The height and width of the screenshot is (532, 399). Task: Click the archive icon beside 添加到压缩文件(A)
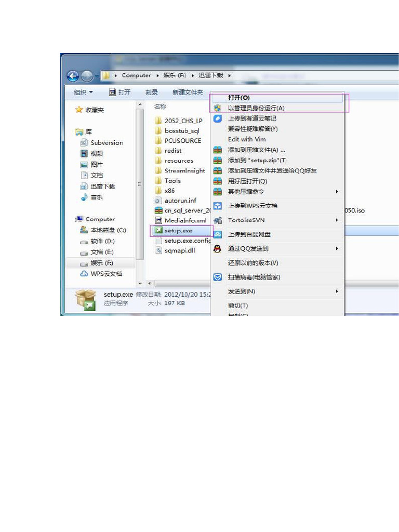[x=218, y=150]
